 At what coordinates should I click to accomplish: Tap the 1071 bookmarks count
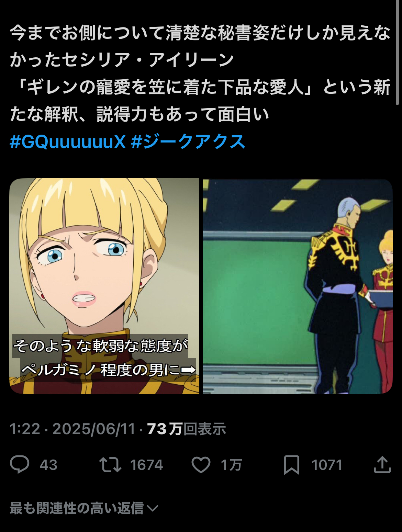pos(327,465)
